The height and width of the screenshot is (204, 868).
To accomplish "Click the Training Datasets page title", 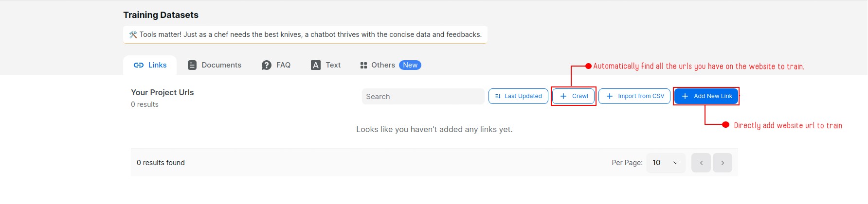I will pyautogui.click(x=161, y=15).
